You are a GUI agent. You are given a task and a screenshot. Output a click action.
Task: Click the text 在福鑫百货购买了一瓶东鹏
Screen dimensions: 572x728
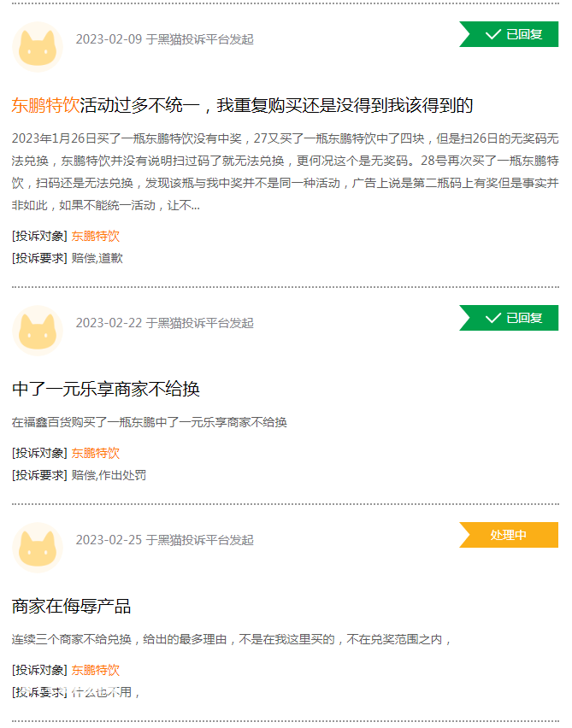click(x=149, y=422)
